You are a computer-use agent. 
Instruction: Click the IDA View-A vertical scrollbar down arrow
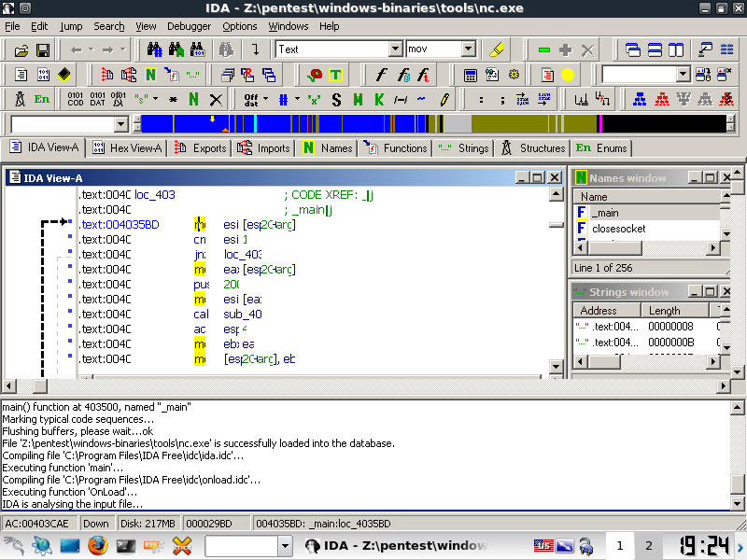coord(556,366)
